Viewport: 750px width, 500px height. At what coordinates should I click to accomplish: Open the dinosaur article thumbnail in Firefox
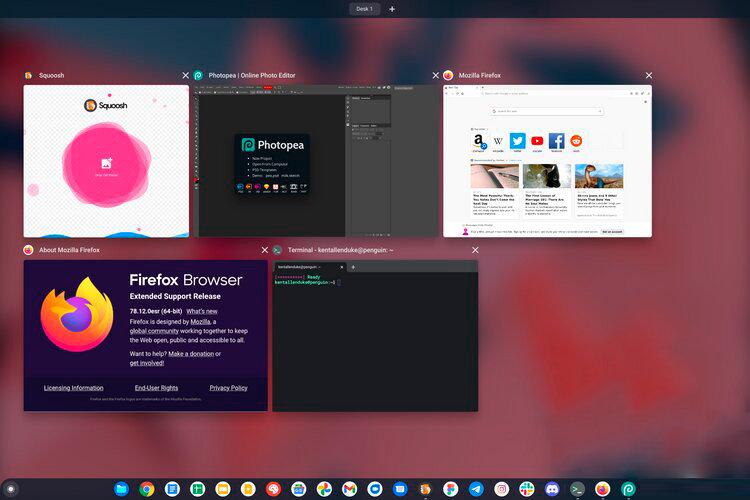click(599, 176)
